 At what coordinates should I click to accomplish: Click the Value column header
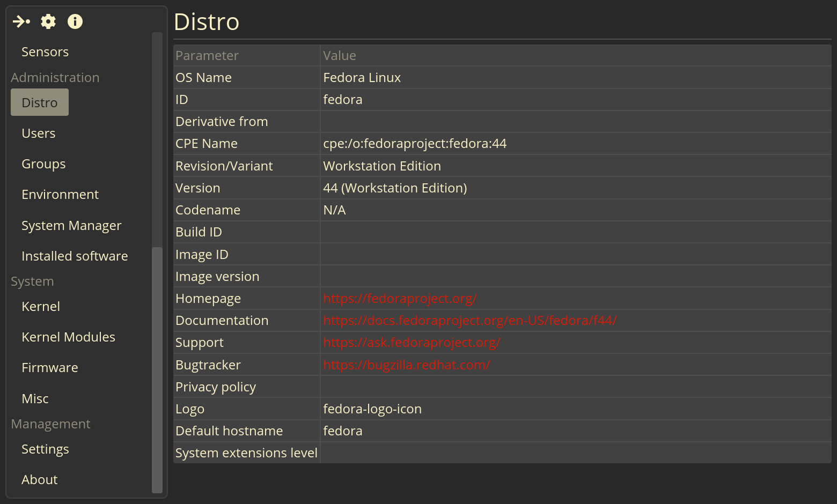576,56
